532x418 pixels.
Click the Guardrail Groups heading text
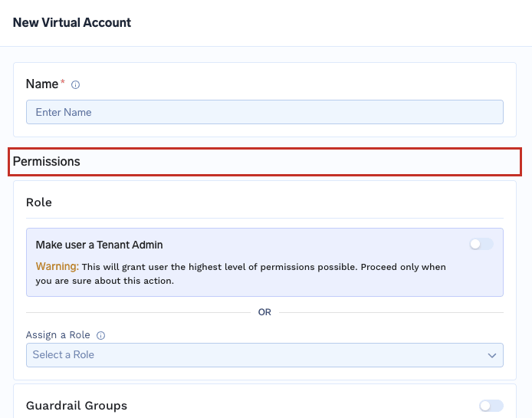[77, 406]
